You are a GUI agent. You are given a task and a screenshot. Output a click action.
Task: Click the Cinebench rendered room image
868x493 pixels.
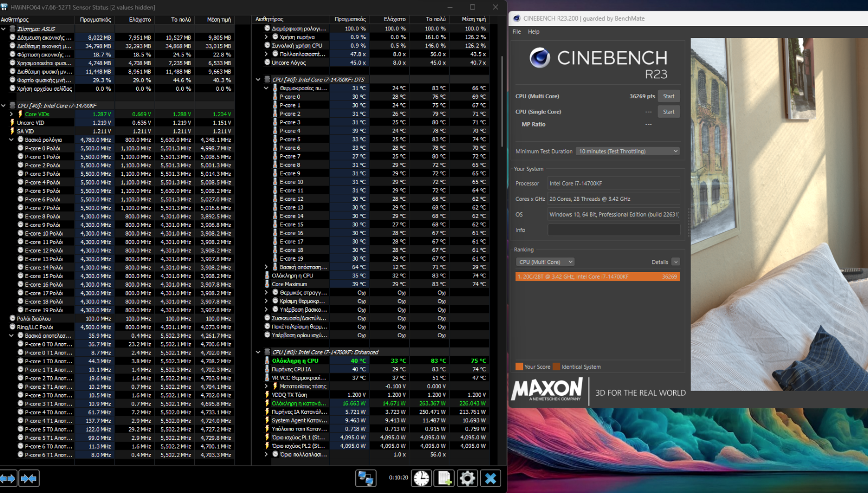click(x=779, y=214)
